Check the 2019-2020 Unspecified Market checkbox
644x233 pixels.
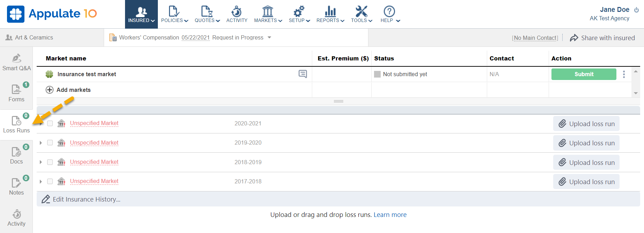pyautogui.click(x=50, y=143)
